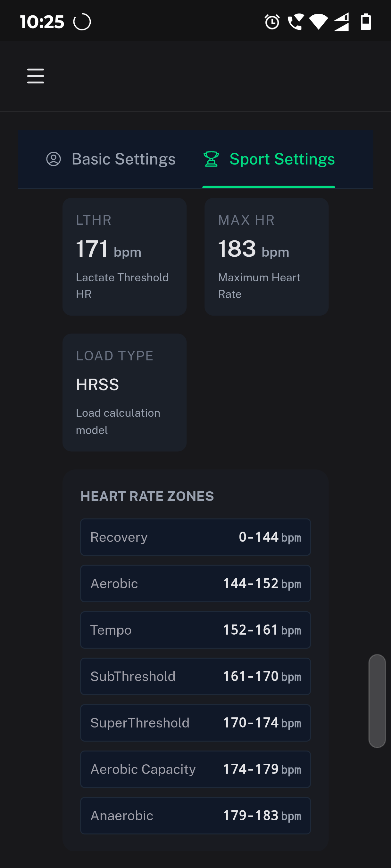Open the Max HR 183 bpm card
The image size is (391, 868).
266,257
